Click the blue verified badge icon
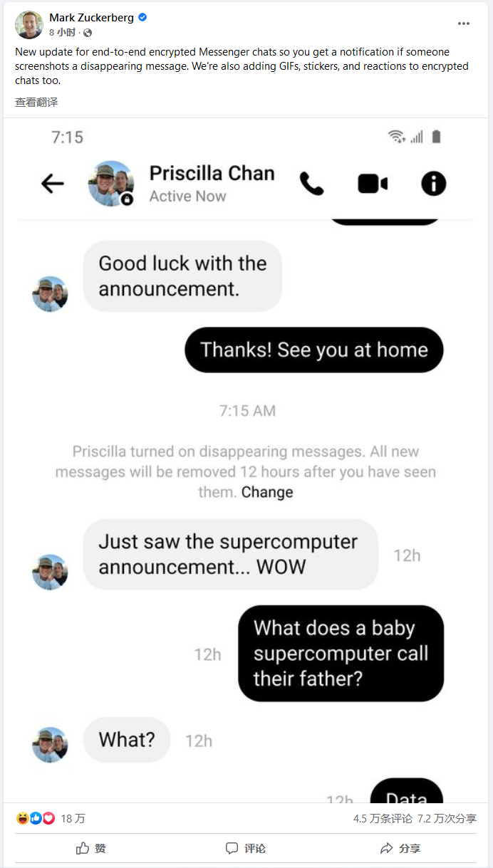 (142, 18)
